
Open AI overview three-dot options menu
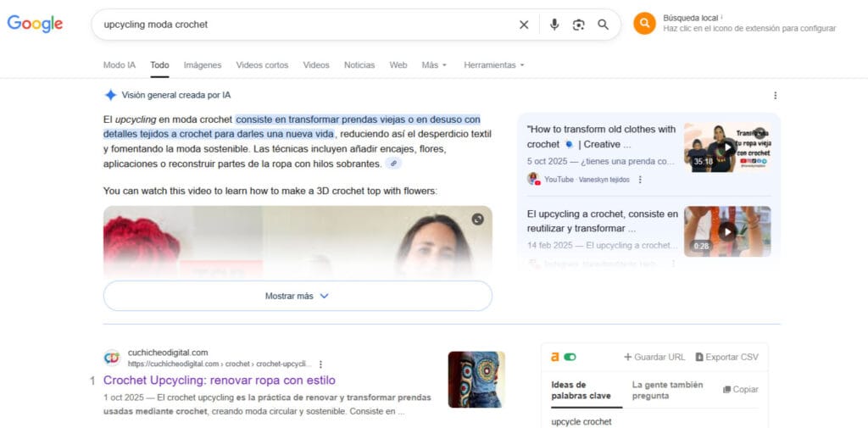(775, 95)
